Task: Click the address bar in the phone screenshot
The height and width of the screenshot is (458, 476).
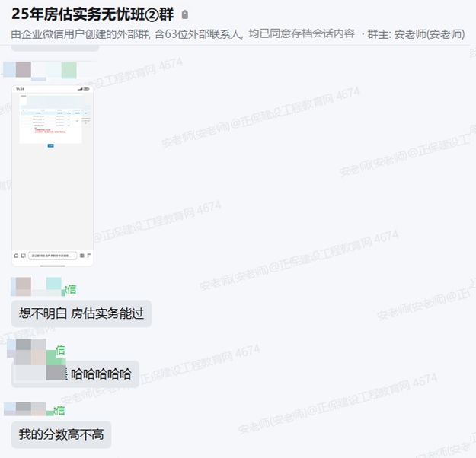Action: pyautogui.click(x=53, y=256)
